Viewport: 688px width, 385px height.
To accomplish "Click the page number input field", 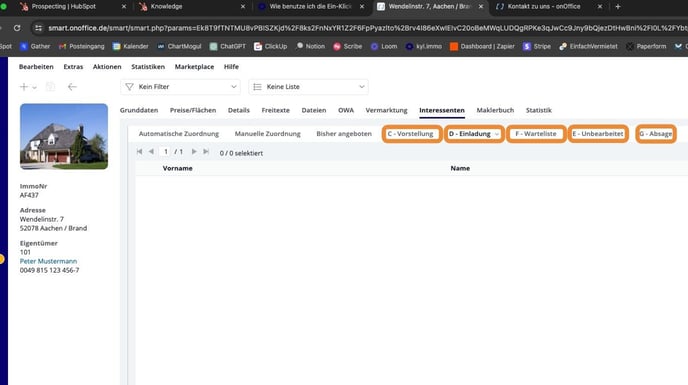I will click(166, 152).
